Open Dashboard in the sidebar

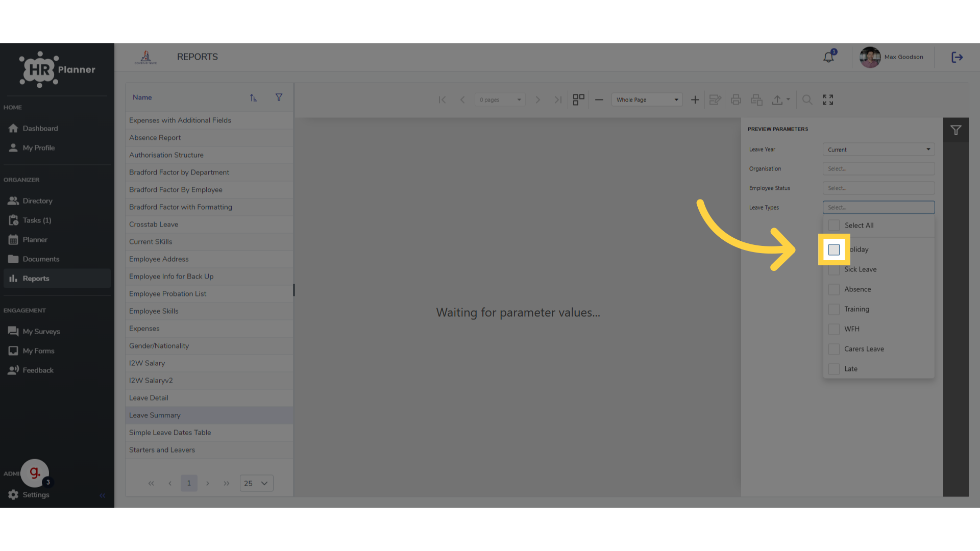[x=57, y=129]
